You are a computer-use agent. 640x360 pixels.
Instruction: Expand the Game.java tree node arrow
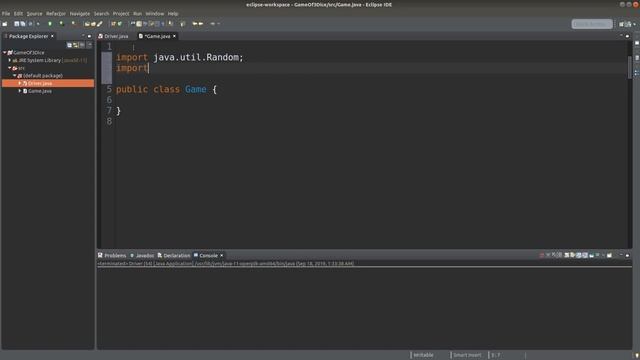point(20,91)
